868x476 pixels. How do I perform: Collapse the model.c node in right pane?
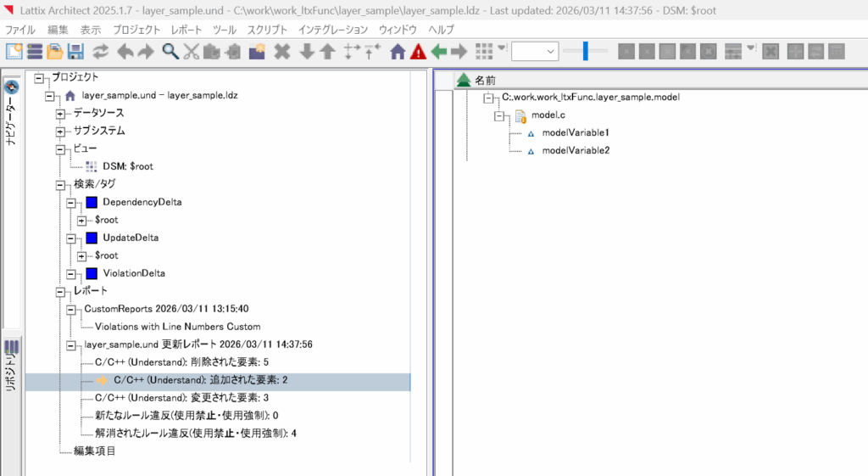499,115
